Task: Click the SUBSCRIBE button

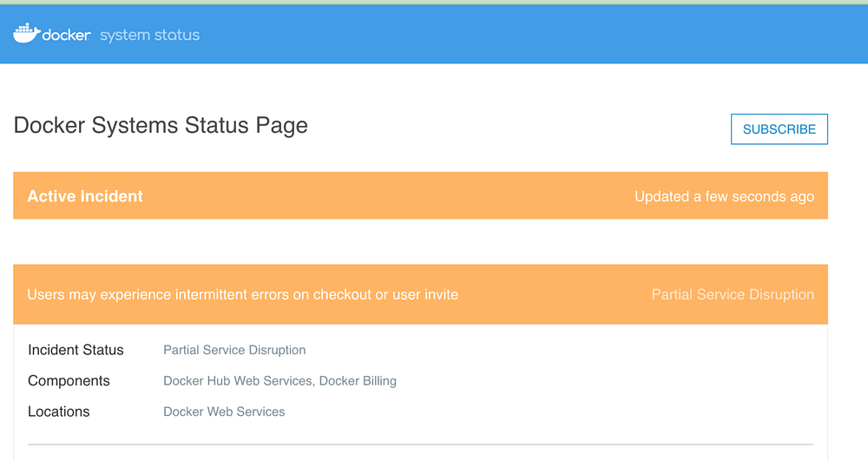Action: coord(779,129)
